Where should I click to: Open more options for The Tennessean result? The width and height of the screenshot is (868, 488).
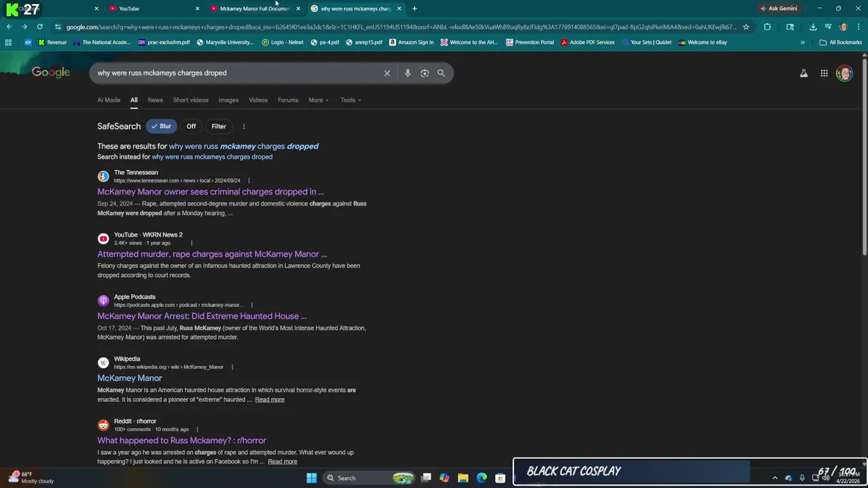coord(249,181)
